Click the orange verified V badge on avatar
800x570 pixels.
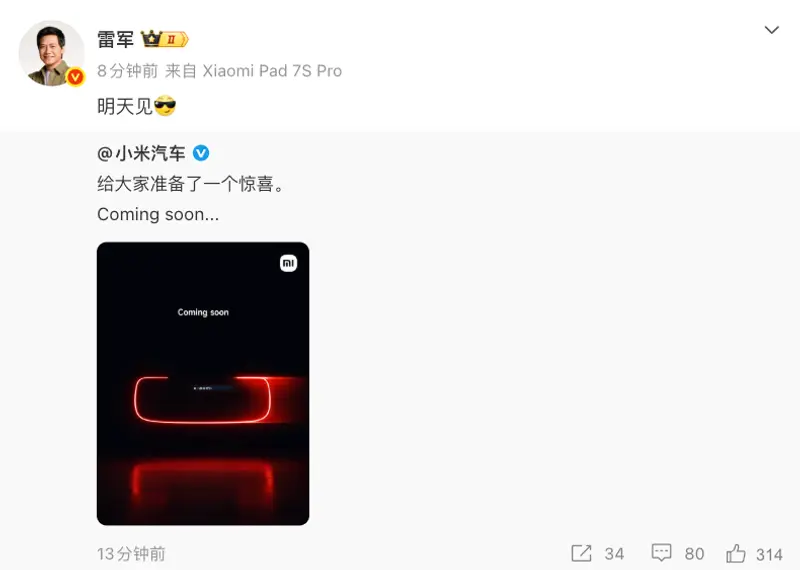76,77
